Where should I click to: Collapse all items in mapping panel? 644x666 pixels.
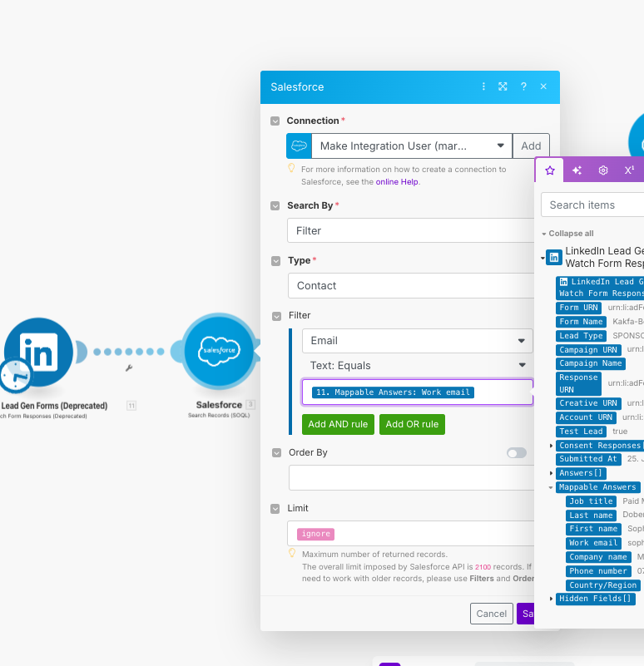(x=567, y=234)
